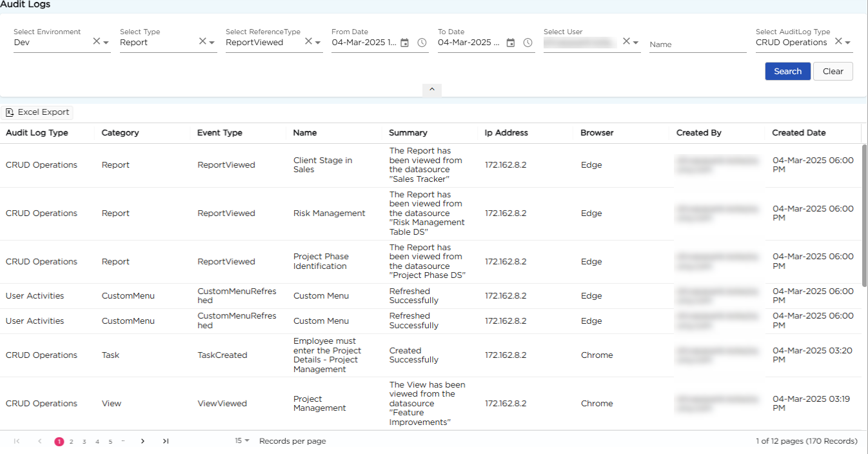This screenshot has width=868, height=454.
Task: Collapse the filter panel with chevron
Action: [x=432, y=90]
